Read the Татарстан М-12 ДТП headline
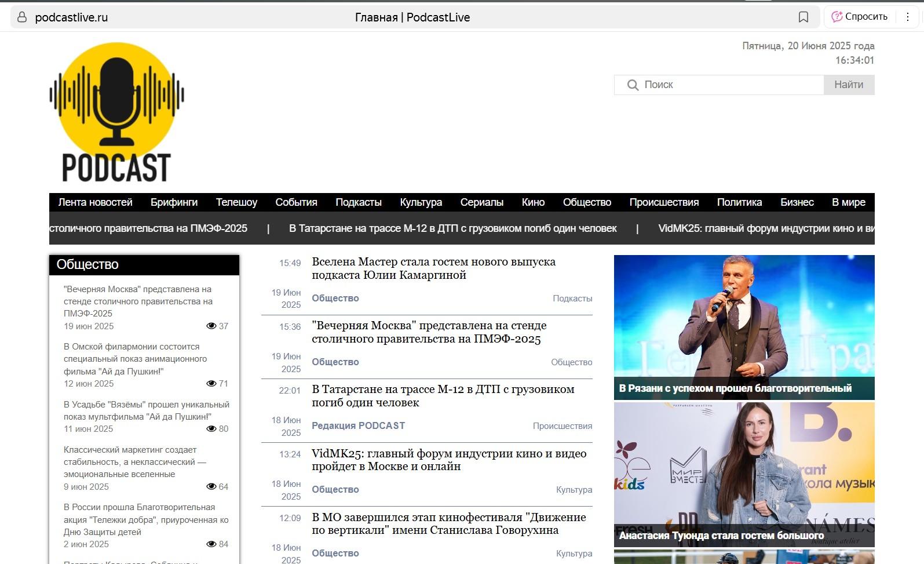 [x=443, y=396]
